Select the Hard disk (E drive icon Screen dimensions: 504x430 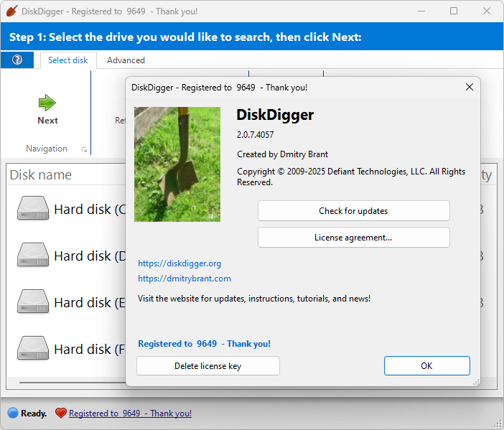tap(33, 302)
